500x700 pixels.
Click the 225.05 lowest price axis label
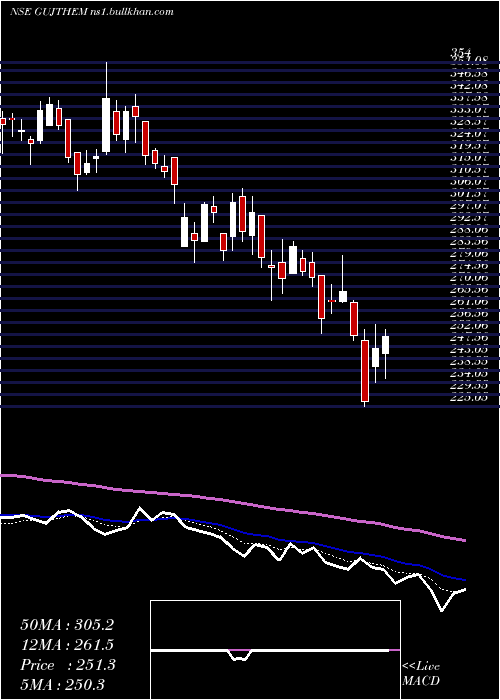(x=468, y=398)
